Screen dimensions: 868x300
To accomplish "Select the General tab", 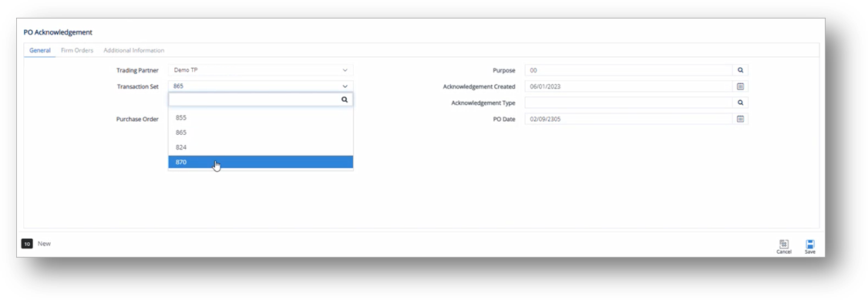I will click(40, 50).
